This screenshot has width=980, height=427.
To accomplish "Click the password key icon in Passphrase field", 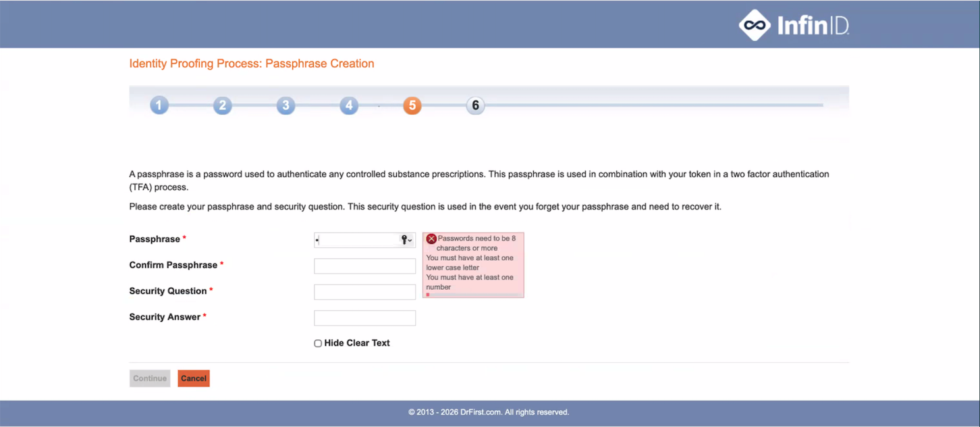I will (406, 240).
